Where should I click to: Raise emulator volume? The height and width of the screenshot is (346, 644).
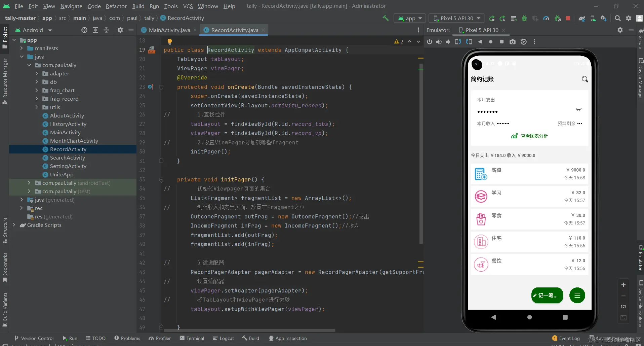(x=439, y=42)
